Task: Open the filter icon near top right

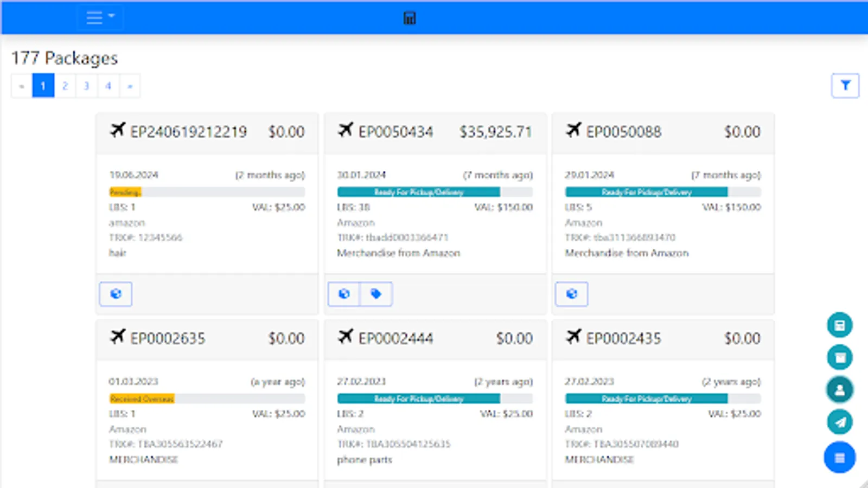Action: (846, 85)
